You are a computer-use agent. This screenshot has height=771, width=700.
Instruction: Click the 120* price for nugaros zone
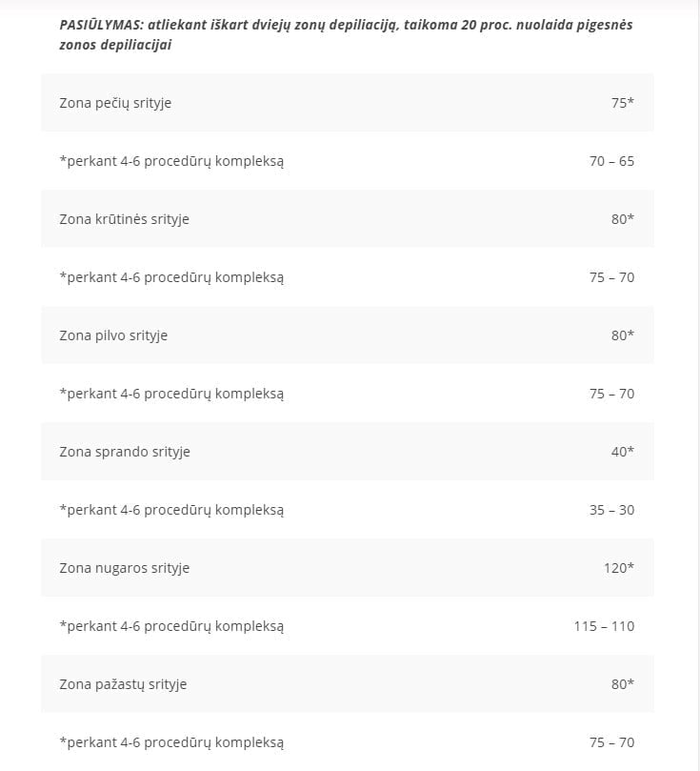(x=619, y=568)
